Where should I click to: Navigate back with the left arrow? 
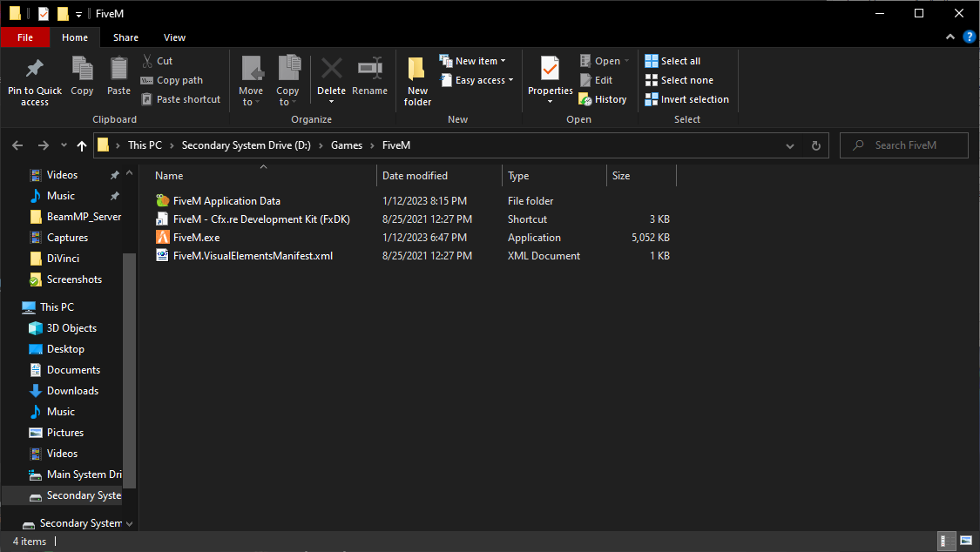17,145
